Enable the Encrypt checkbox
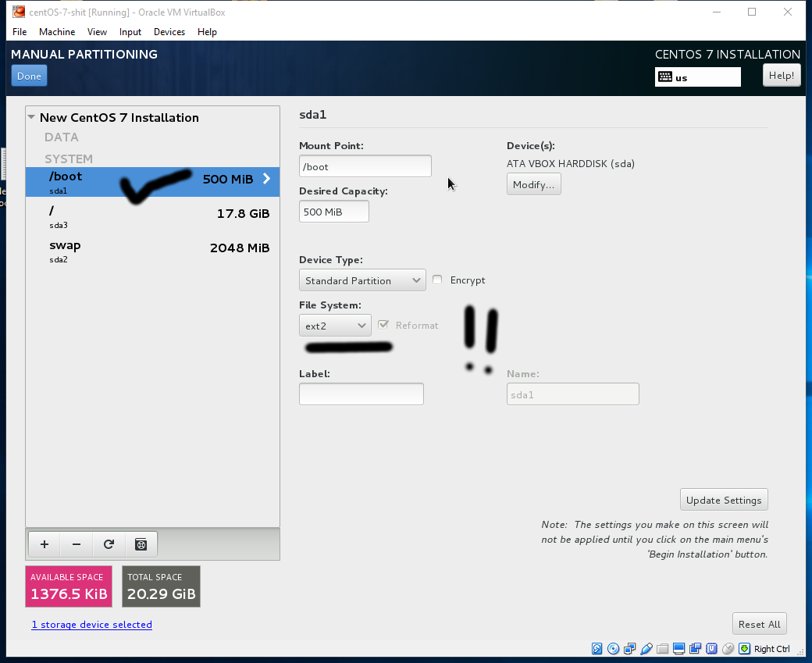Viewport: 812px width, 663px height. (437, 280)
